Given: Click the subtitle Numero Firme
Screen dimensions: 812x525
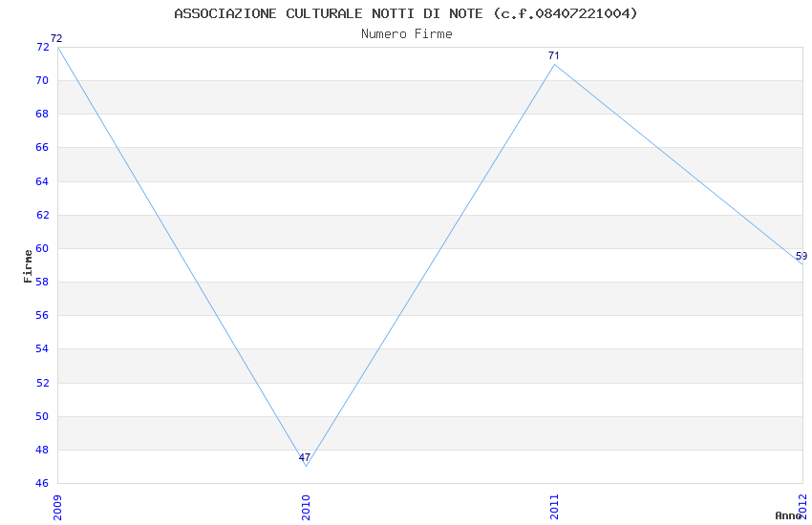Looking at the screenshot, I should pyautogui.click(x=407, y=34).
